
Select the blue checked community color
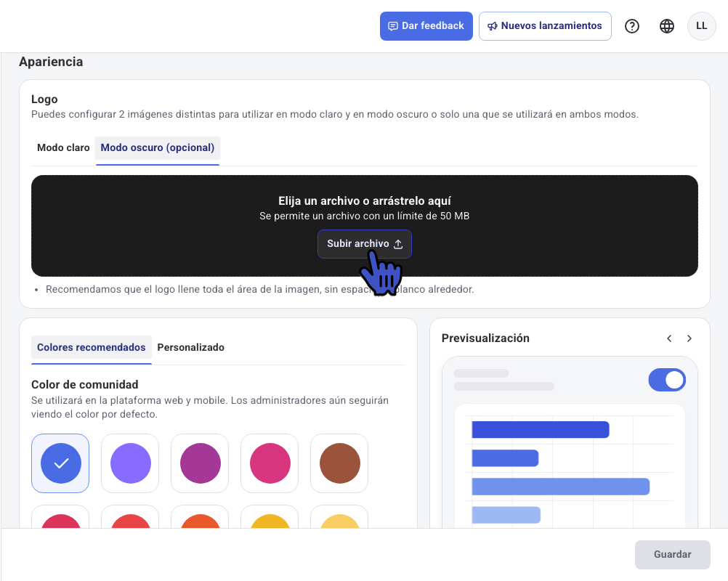tap(60, 463)
